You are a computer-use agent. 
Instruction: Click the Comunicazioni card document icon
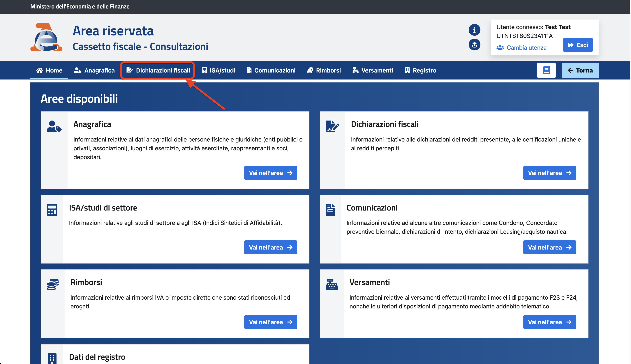pyautogui.click(x=330, y=210)
